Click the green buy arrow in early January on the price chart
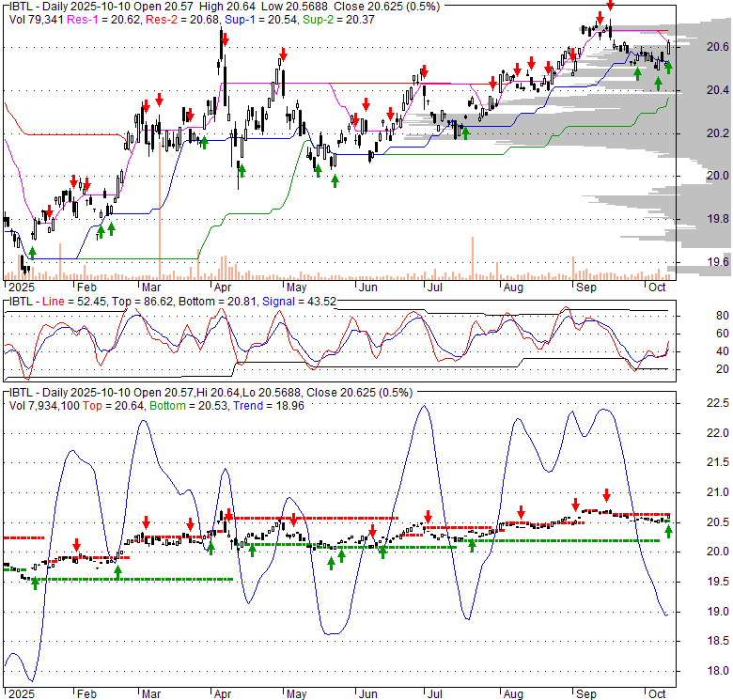 32,252
